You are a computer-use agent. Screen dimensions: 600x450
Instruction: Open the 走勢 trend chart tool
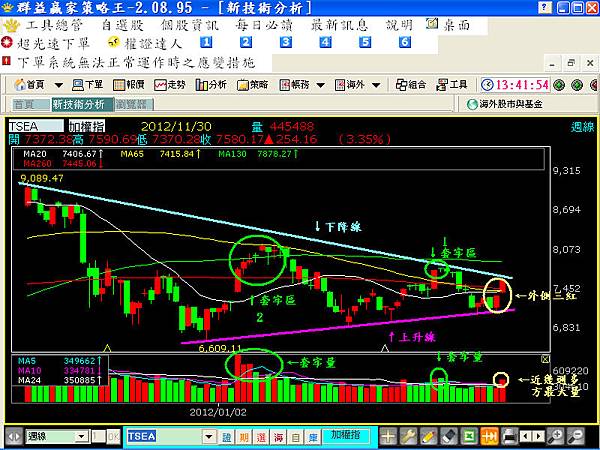coord(170,85)
